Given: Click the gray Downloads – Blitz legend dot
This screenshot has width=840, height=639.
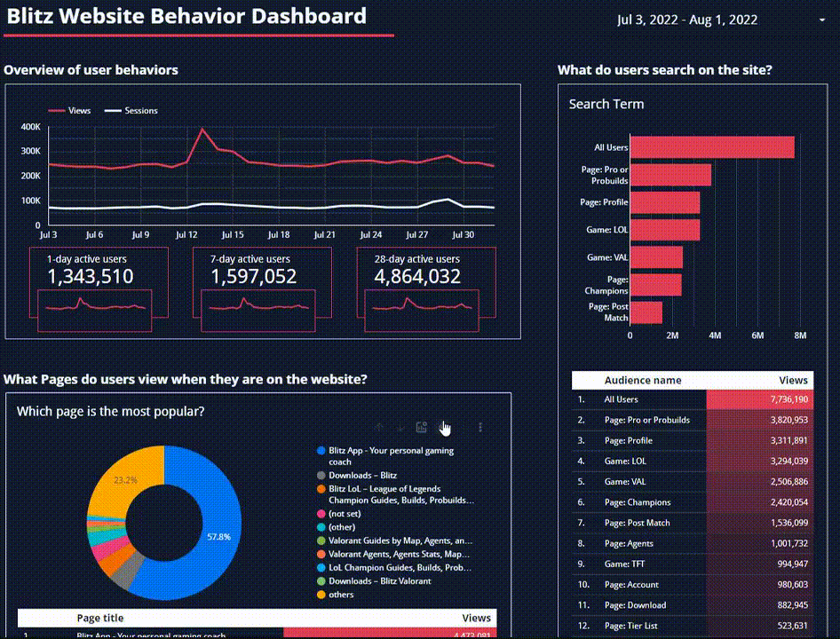Looking at the screenshot, I should click(x=321, y=475).
